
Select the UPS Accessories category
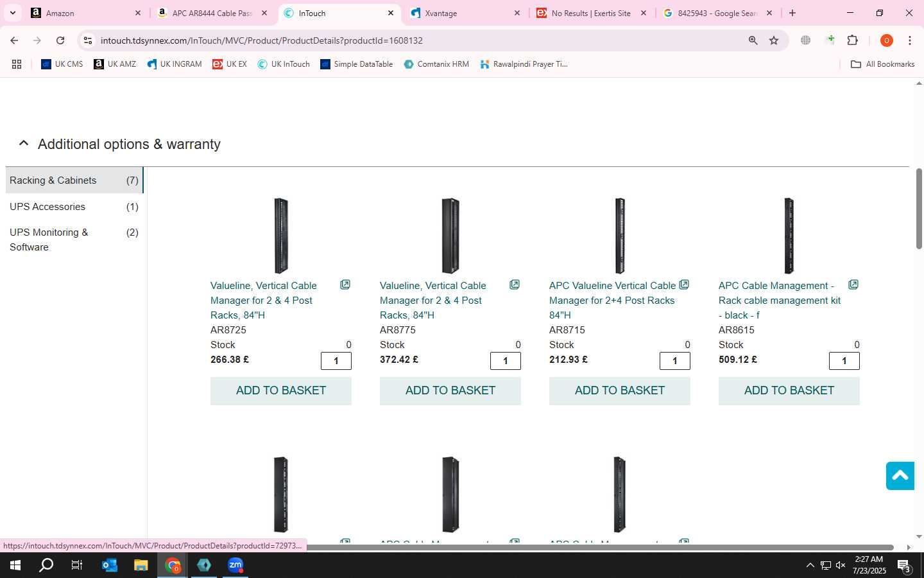[74, 207]
